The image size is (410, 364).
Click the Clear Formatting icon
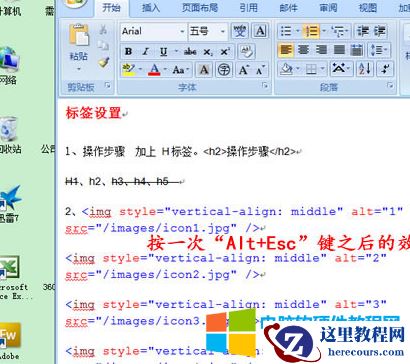(x=247, y=51)
